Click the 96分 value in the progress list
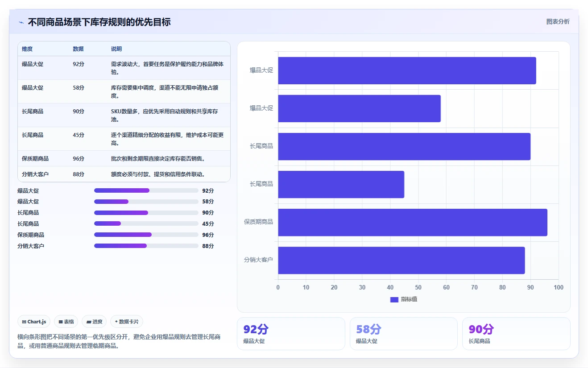Screen dimensions: 588x368 click(x=208, y=235)
